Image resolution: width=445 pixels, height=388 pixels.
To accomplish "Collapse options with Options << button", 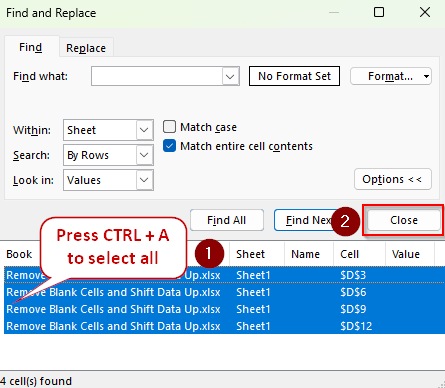I will [x=393, y=179].
